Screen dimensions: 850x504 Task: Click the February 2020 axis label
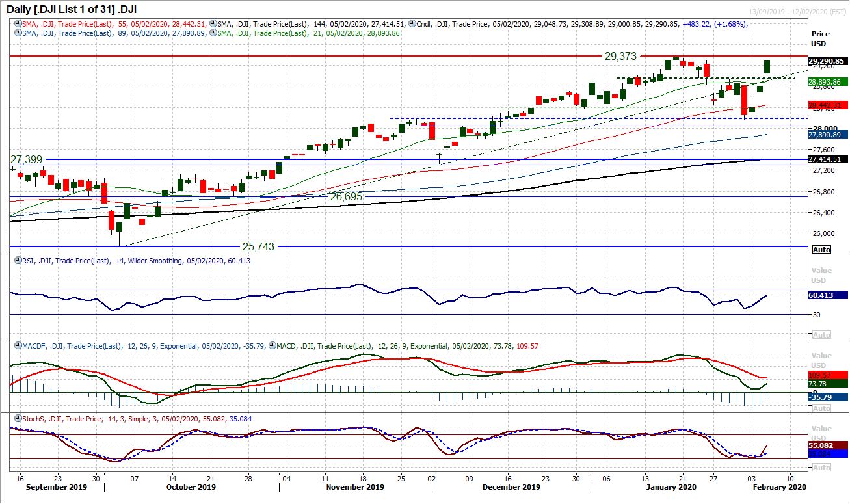click(x=778, y=487)
